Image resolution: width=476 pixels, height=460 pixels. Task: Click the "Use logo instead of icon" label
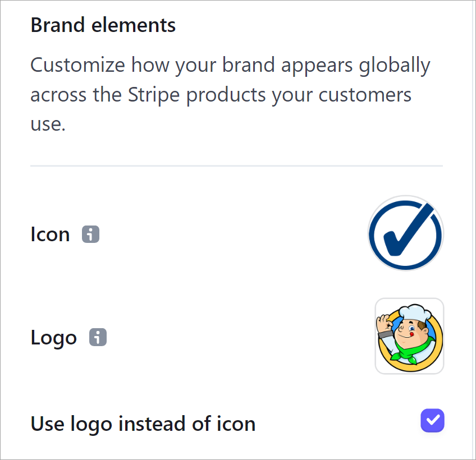(143, 424)
